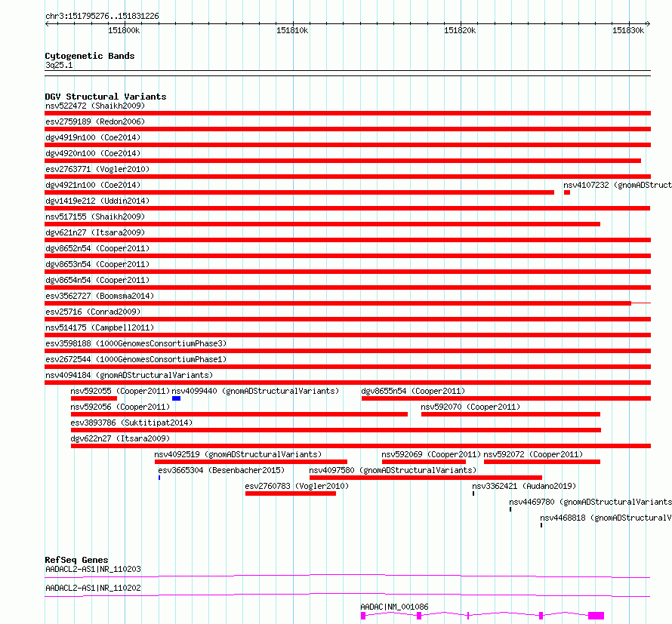The width and height of the screenshot is (672, 624).
Task: Click the red bar under nsv592072
Action: coord(542,462)
